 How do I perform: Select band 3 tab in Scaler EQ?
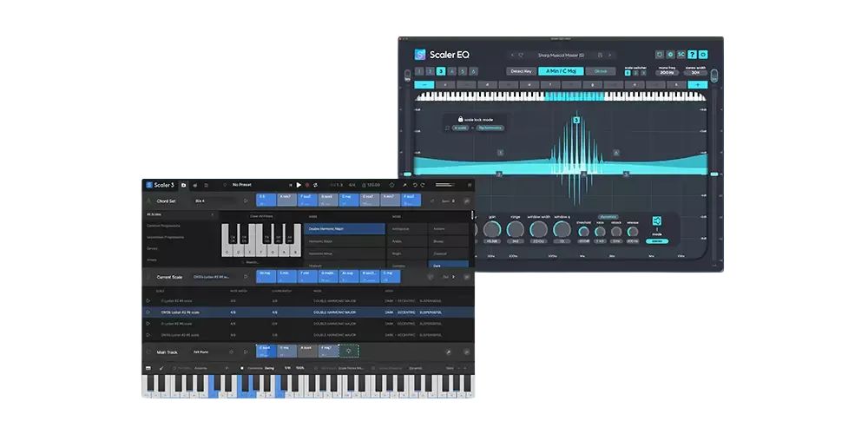point(441,71)
